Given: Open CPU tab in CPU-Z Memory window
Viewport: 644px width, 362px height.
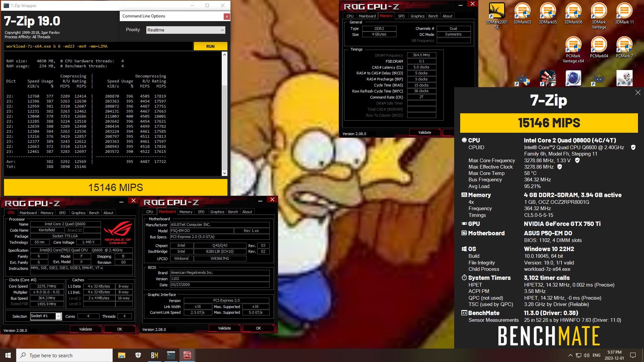Looking at the screenshot, I should (350, 16).
